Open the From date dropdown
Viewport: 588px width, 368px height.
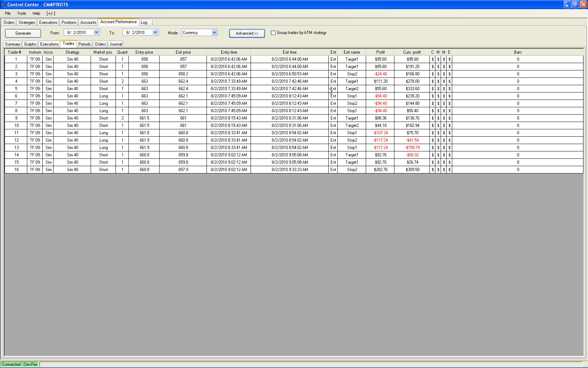tap(96, 32)
